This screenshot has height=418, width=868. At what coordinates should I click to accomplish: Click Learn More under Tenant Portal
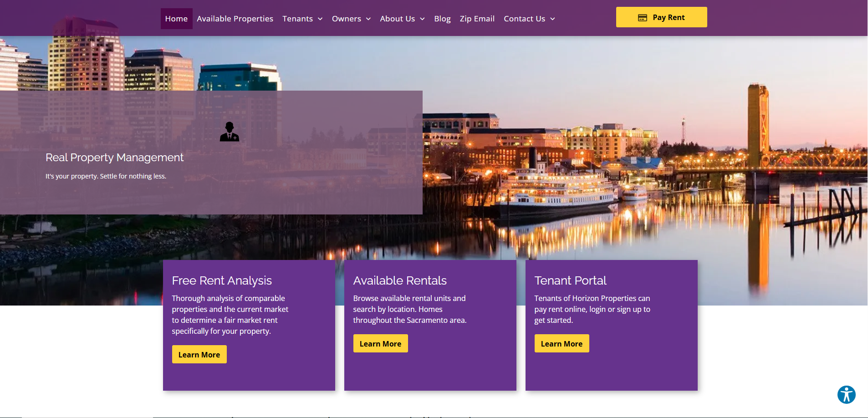(562, 344)
